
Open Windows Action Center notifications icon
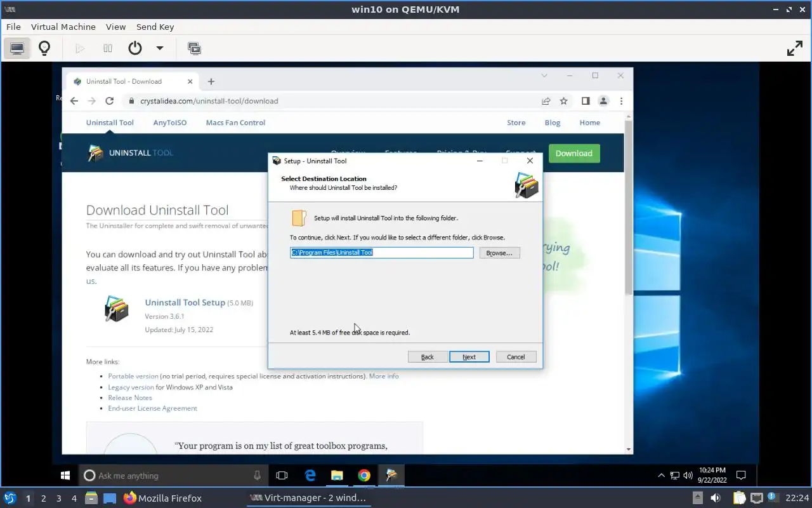pyautogui.click(x=741, y=475)
